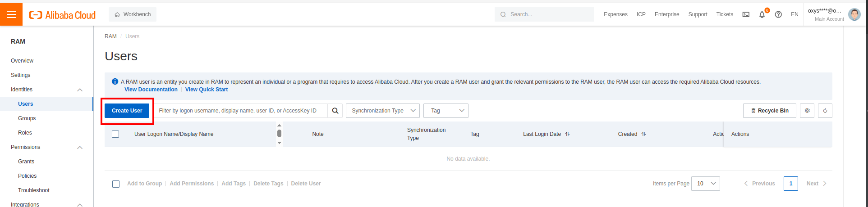
Task: Open the help question mark icon
Action: tap(778, 14)
